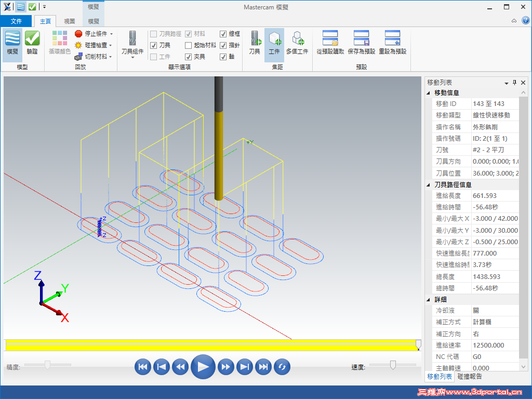Click 重設為預設 reset to default

pyautogui.click(x=393, y=43)
